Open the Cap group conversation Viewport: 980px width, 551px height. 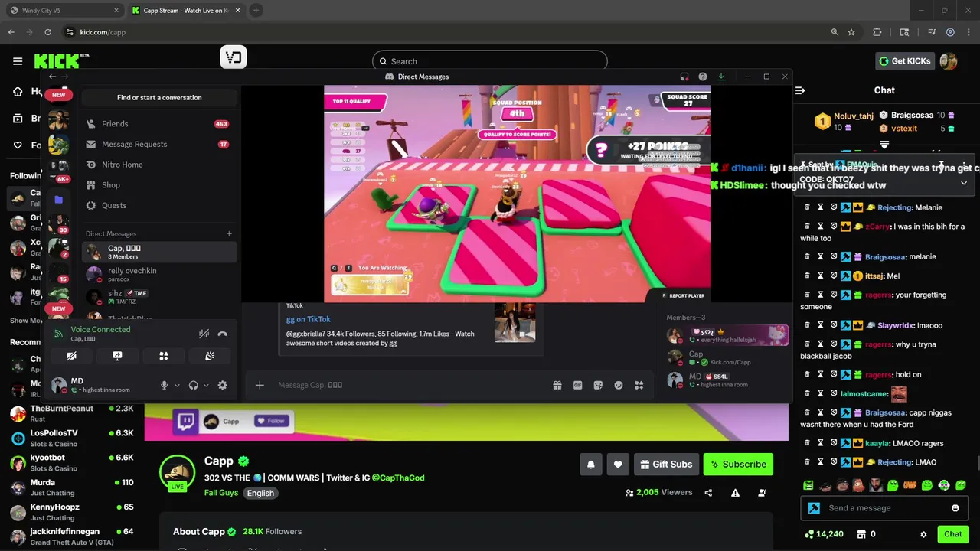(158, 252)
